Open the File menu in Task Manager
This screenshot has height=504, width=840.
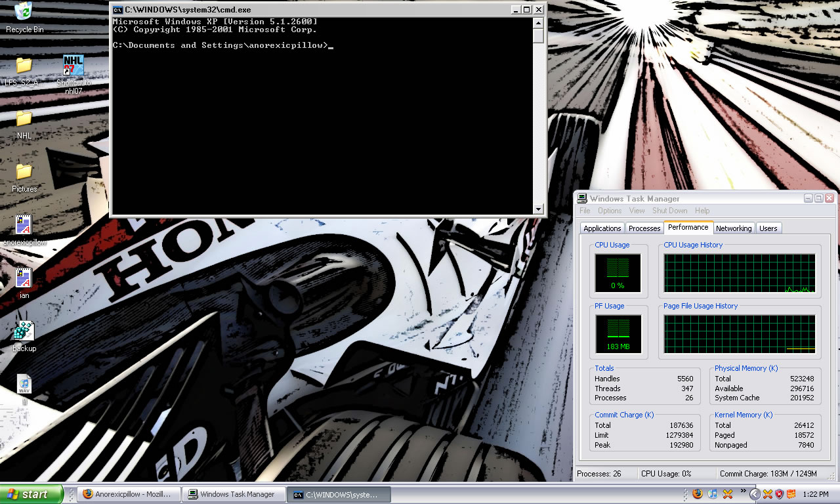point(585,211)
